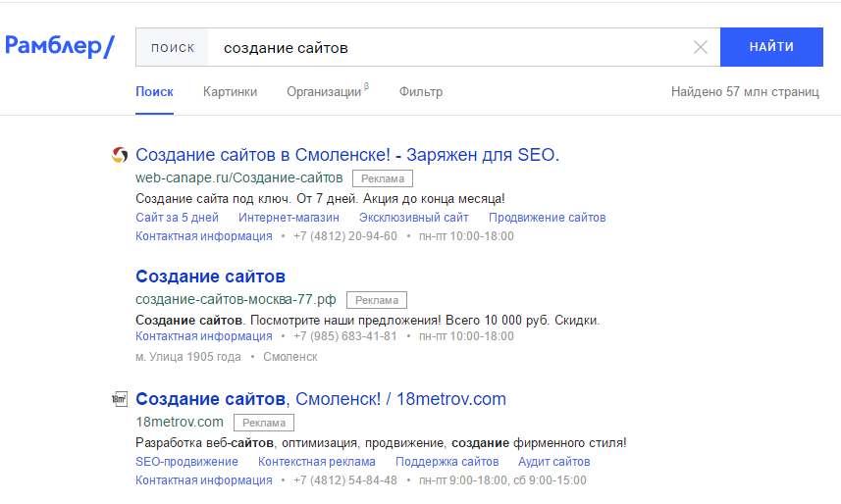Open result Создание сайтов, Смоленск! / 18metrov.com
The image size is (841, 504).
pyautogui.click(x=321, y=399)
